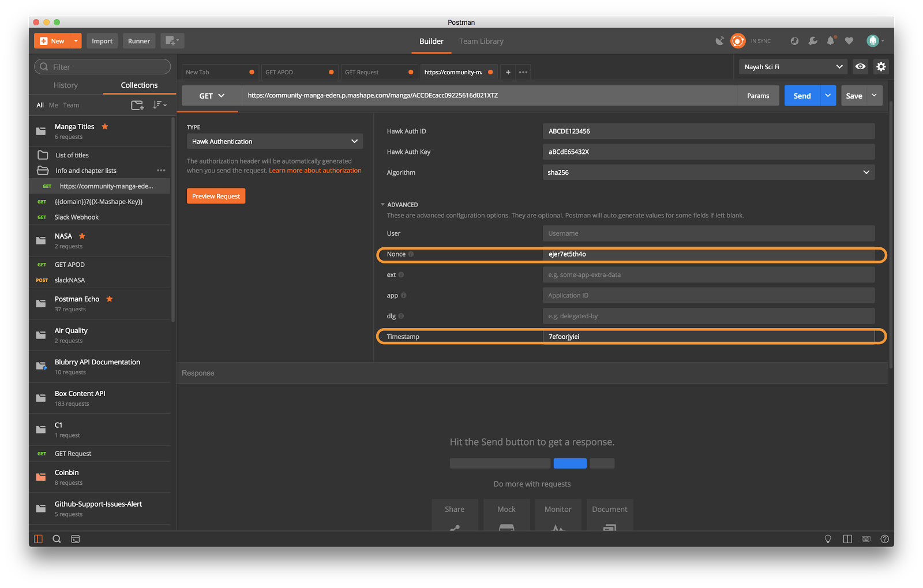This screenshot has height=588, width=923.
Task: Click the Import button
Action: [x=102, y=41]
